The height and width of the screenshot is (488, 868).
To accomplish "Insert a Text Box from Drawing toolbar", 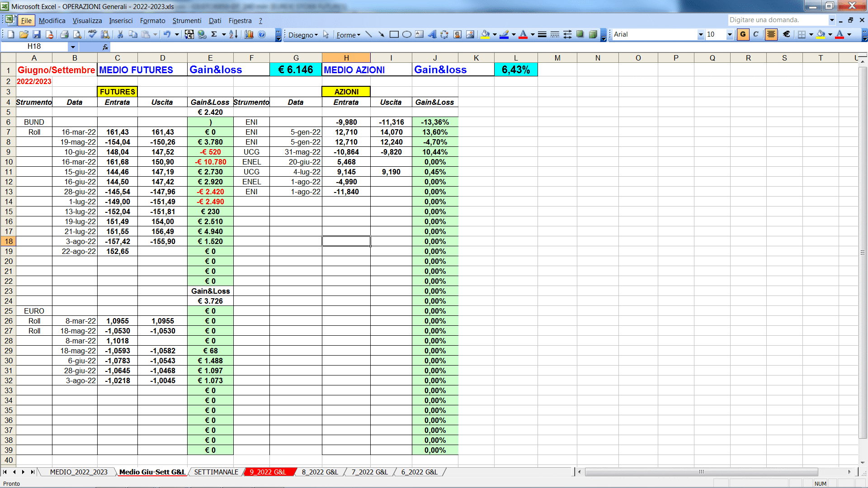I will [420, 34].
